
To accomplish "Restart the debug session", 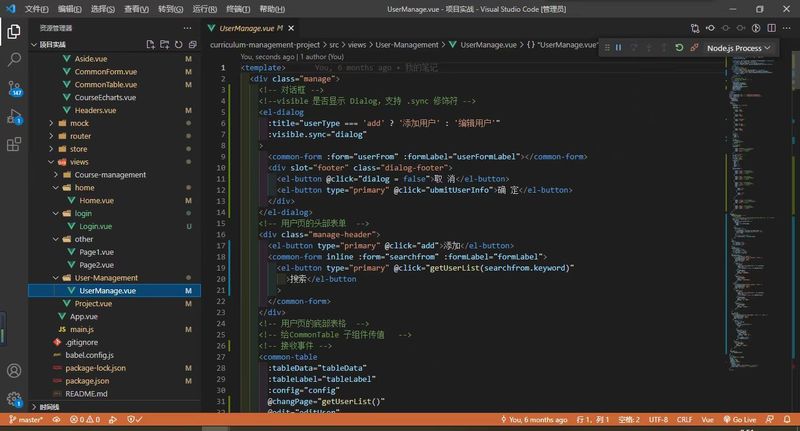I will 679,47.
